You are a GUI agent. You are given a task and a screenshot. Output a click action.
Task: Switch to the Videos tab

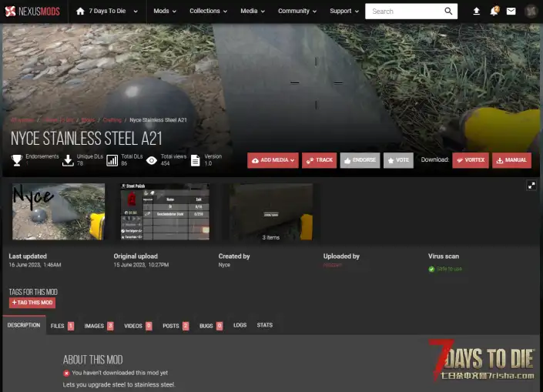point(138,326)
